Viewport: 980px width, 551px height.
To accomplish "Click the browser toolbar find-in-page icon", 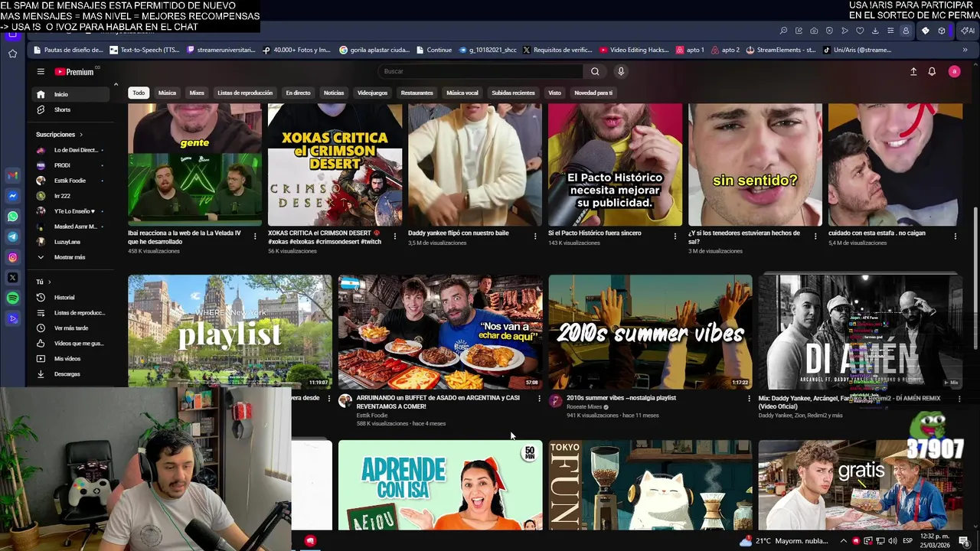I will [x=783, y=31].
